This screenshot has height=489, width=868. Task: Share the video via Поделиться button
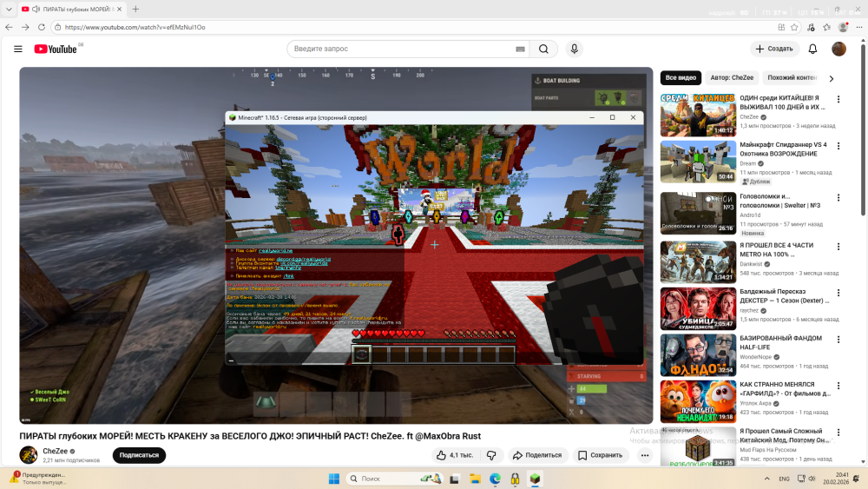tap(537, 455)
